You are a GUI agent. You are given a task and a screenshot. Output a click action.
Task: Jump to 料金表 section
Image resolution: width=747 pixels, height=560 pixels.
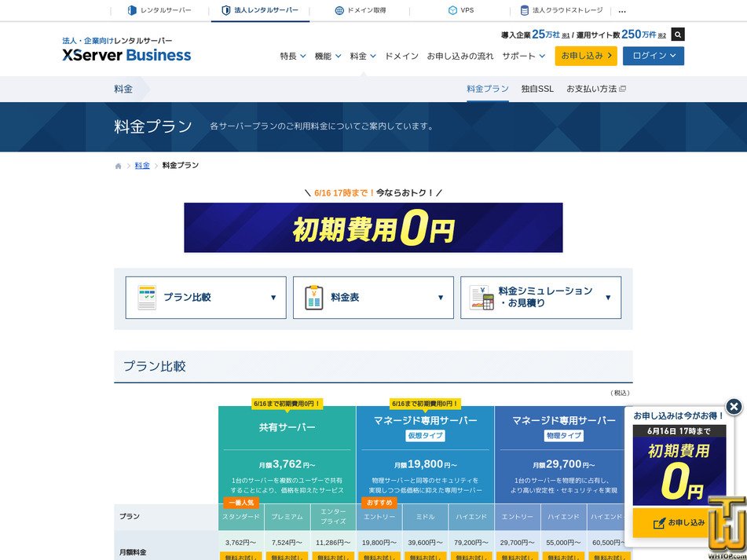[374, 298]
